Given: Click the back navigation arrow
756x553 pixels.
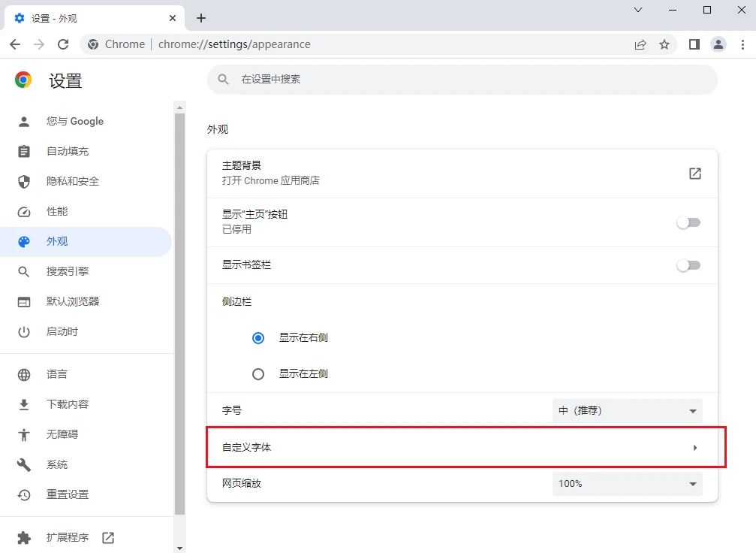Looking at the screenshot, I should tap(15, 44).
